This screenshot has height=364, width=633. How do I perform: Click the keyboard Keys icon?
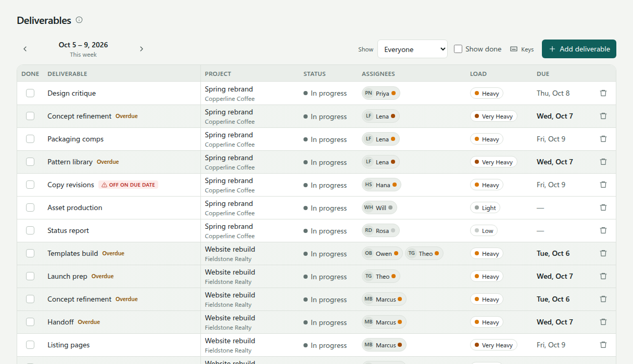[514, 49]
